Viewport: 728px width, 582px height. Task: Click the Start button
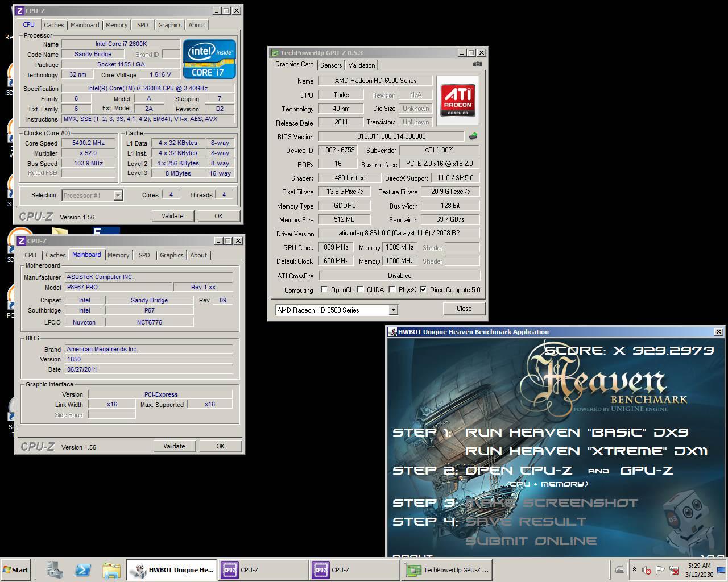[x=16, y=570]
